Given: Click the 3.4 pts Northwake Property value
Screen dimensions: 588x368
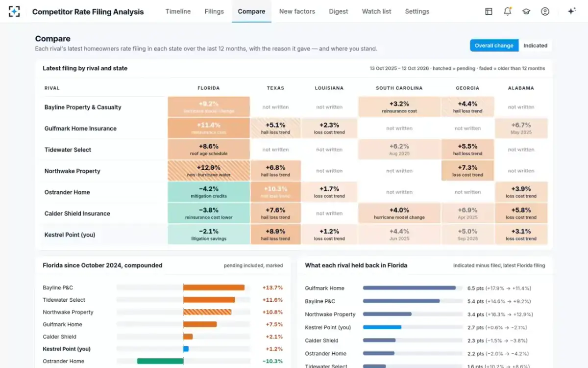Looking at the screenshot, I should pos(500,314).
